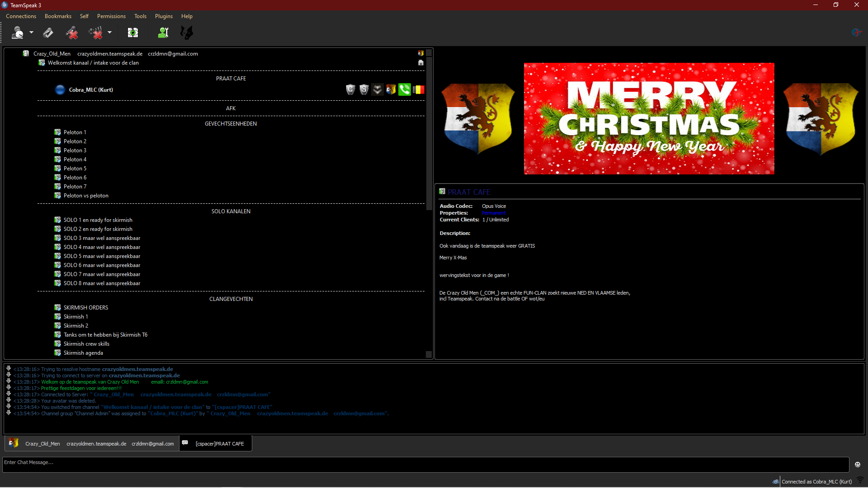Select Welkomst kanaal intake channel
The width and height of the screenshot is (868, 488).
pos(93,63)
